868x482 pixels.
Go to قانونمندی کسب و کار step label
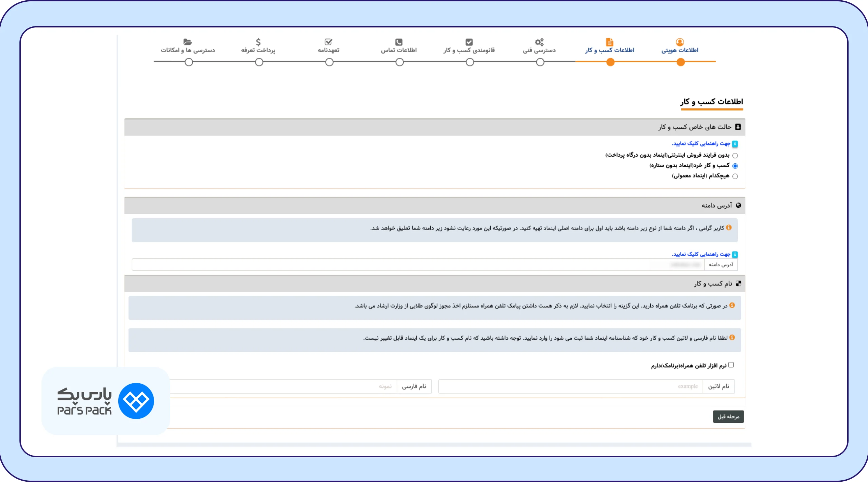469,50
